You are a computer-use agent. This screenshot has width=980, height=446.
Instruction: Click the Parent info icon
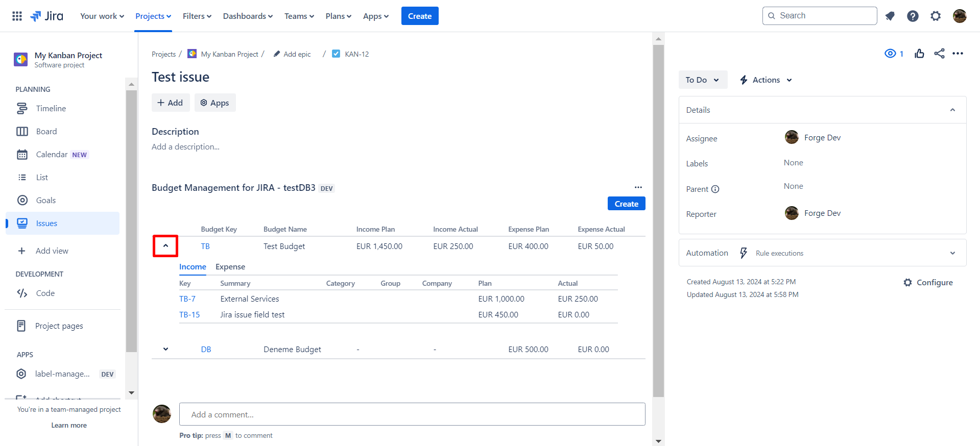click(715, 189)
